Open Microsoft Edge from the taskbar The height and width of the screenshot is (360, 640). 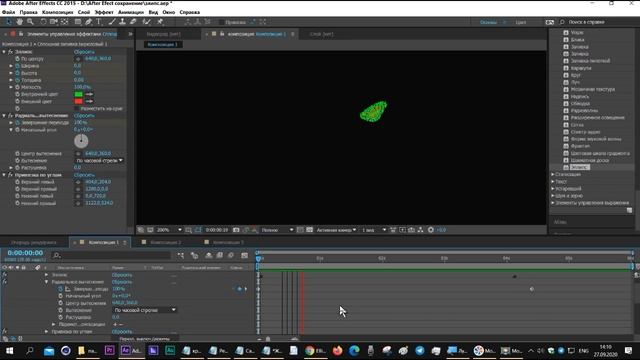click(x=354, y=351)
